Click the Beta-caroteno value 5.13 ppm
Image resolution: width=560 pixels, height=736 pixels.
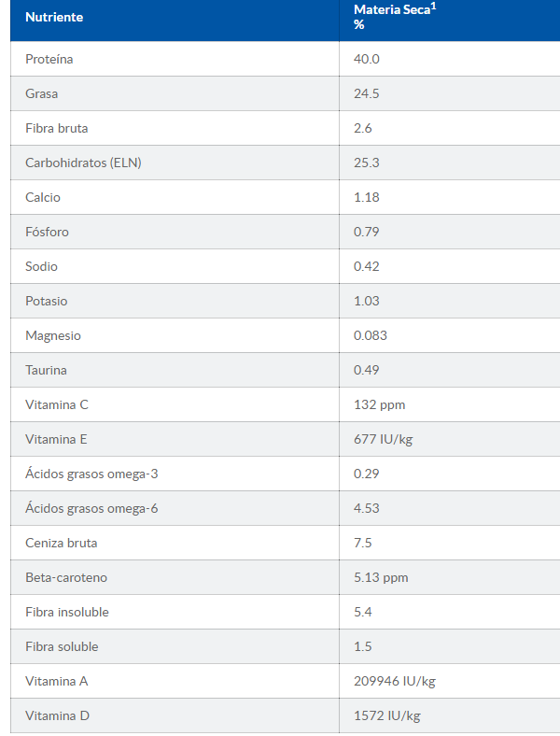(x=381, y=577)
